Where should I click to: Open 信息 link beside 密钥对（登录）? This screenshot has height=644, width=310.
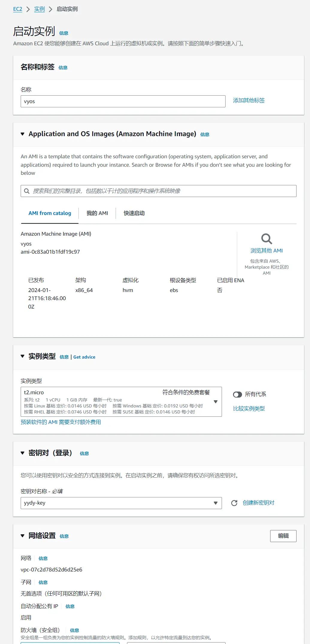[84, 454]
